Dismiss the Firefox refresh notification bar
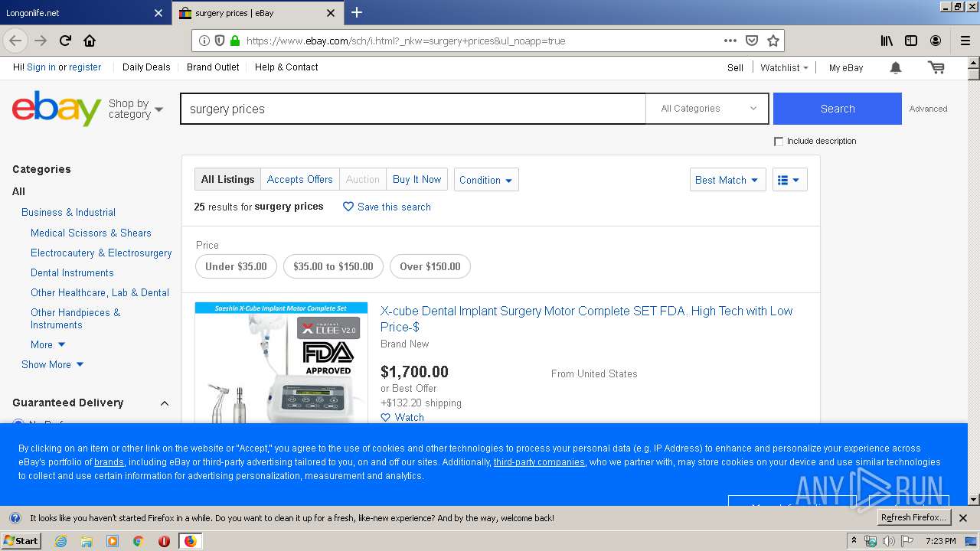 pyautogui.click(x=963, y=518)
